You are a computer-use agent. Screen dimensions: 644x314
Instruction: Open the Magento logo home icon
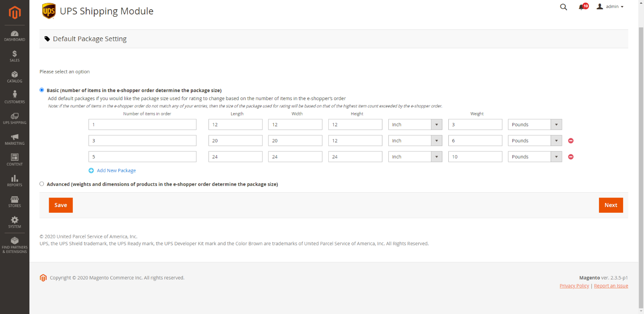[14, 12]
